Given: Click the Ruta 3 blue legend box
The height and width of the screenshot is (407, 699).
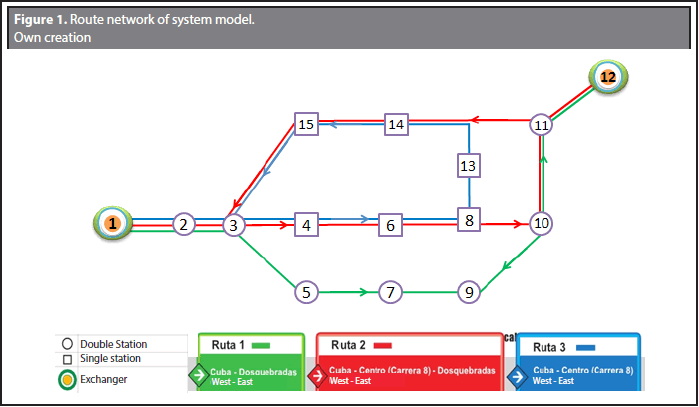Looking at the screenshot, I should coord(578,362).
